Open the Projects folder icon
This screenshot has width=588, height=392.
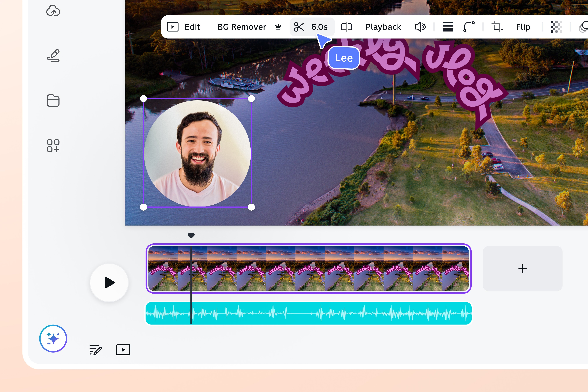(53, 100)
